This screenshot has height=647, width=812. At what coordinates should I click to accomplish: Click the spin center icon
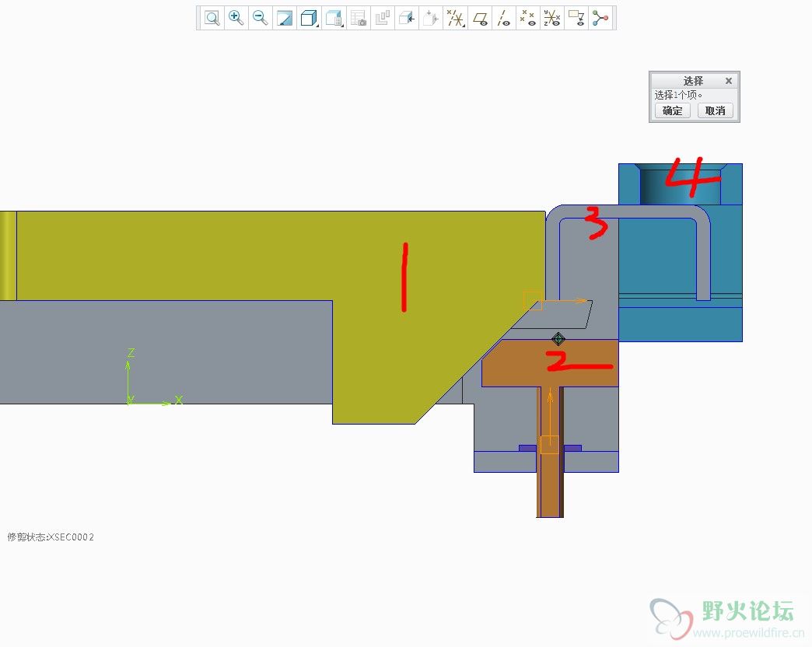click(x=600, y=18)
